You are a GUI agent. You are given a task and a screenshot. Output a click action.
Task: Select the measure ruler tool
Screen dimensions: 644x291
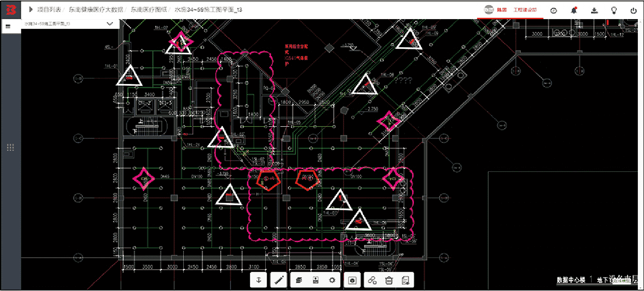coord(279,280)
